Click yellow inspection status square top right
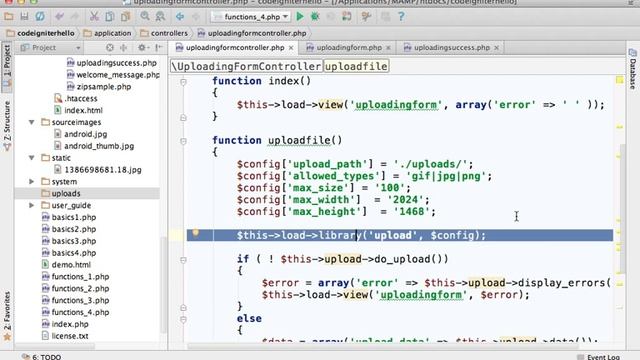Image resolution: width=640 pixels, height=360 pixels. pyautogui.click(x=619, y=80)
